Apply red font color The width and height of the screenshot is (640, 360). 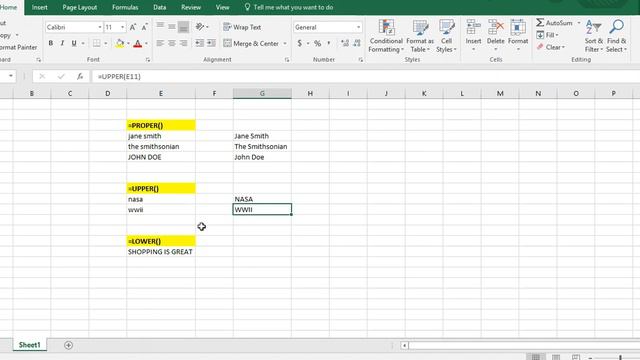(x=138, y=43)
